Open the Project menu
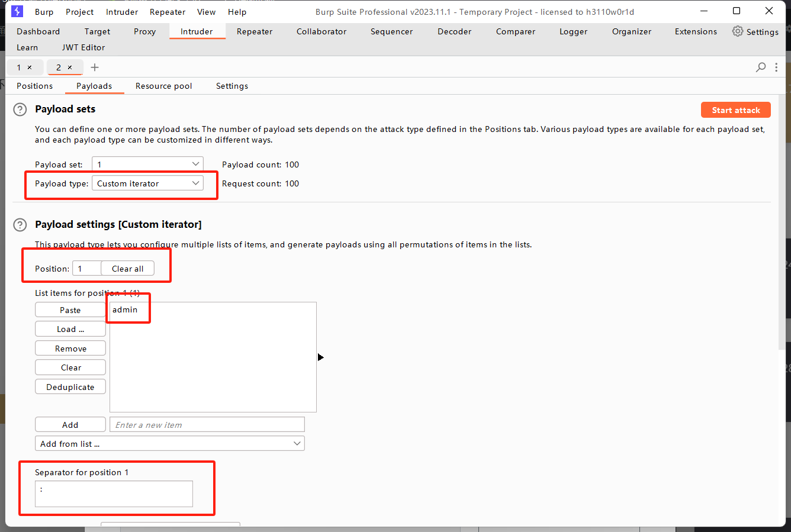791x532 pixels. 79,12
